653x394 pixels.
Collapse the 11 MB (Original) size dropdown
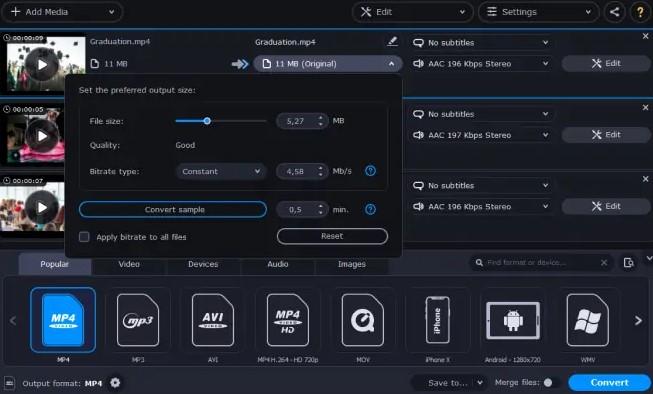tap(328, 64)
